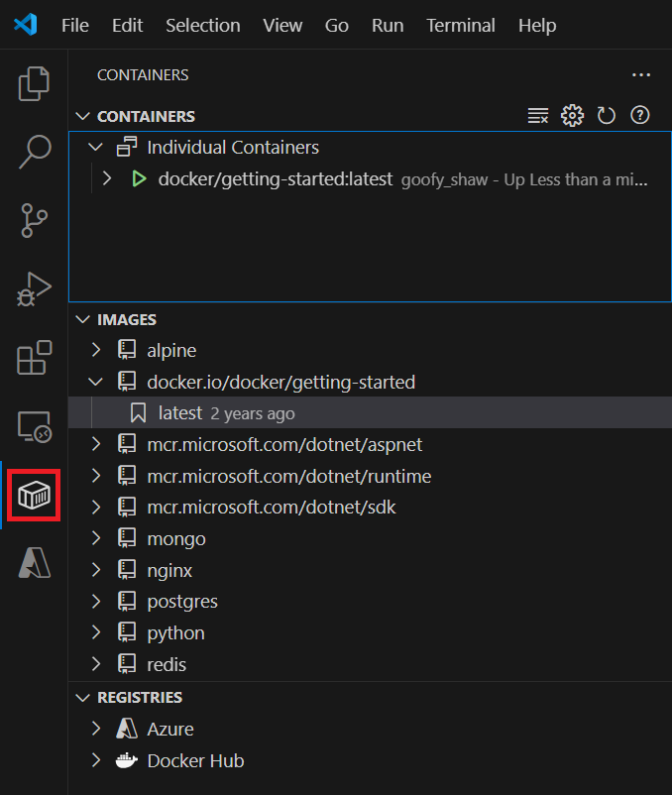Image resolution: width=672 pixels, height=795 pixels.
Task: Open the Search view
Action: coord(34,151)
